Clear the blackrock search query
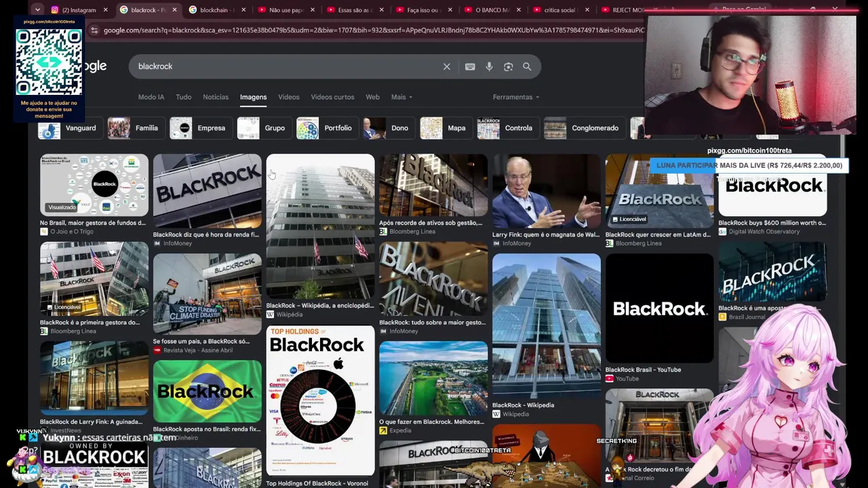Viewport: 868px width, 488px height. tap(447, 66)
